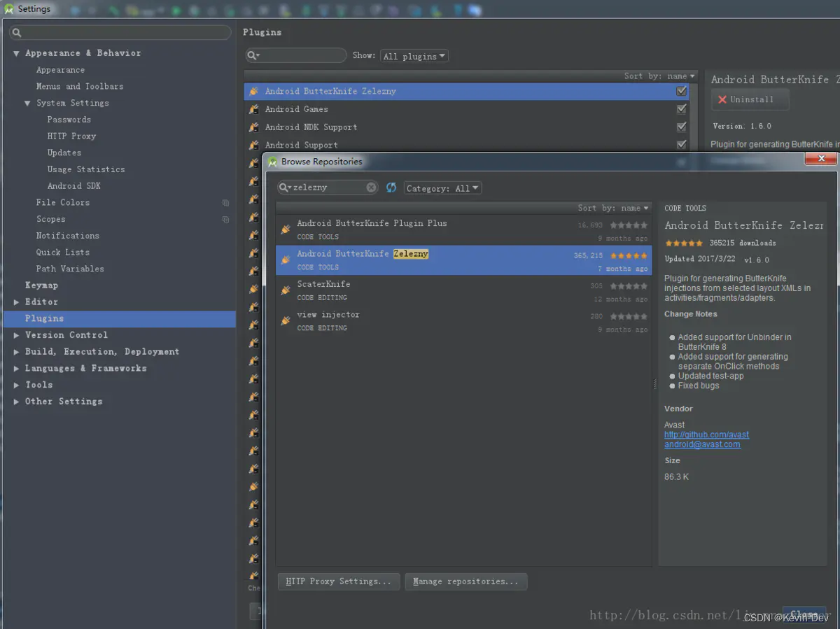Viewport: 840px width, 629px height.
Task: Open the Category: All dropdown
Action: pyautogui.click(x=442, y=188)
